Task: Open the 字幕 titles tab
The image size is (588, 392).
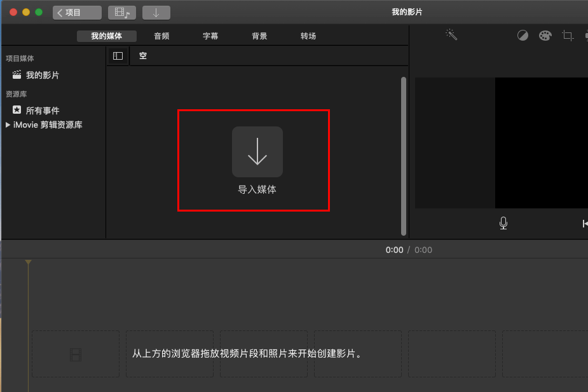Action: click(210, 36)
